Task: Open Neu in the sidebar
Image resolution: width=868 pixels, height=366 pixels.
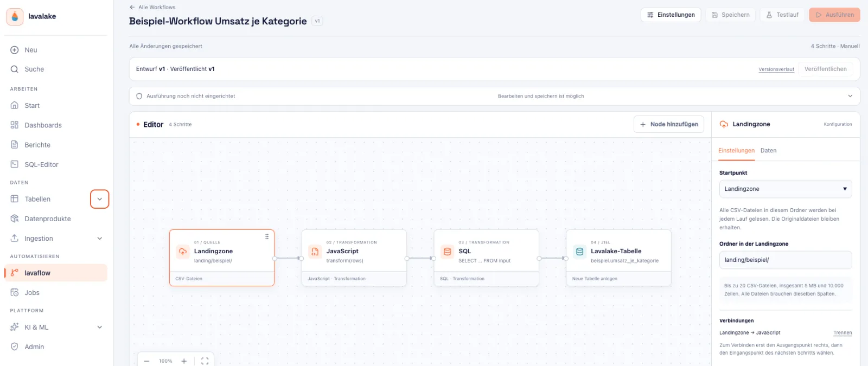Action: click(x=56, y=50)
